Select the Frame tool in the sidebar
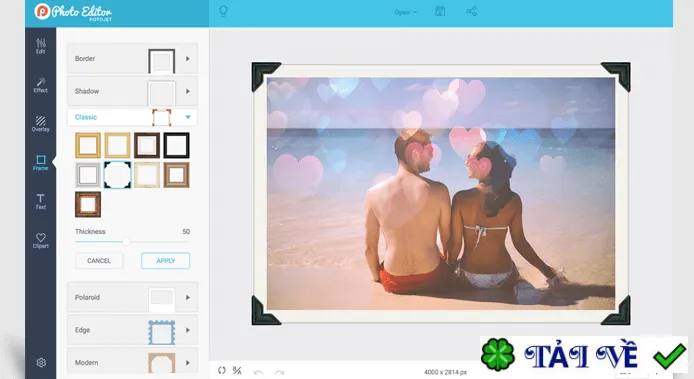694x379 pixels. point(41,163)
